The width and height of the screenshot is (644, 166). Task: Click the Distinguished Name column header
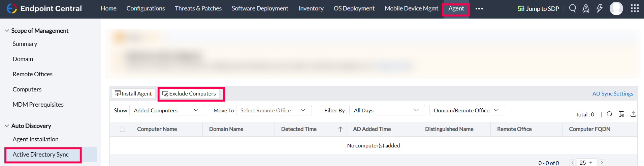(x=449, y=129)
